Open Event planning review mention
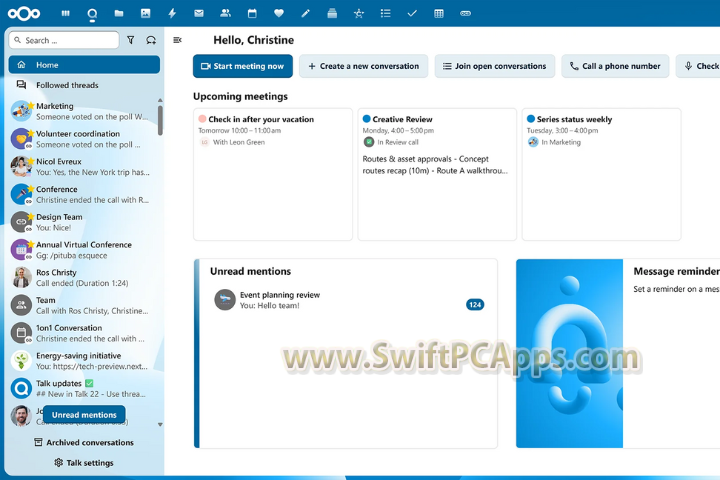 click(349, 300)
